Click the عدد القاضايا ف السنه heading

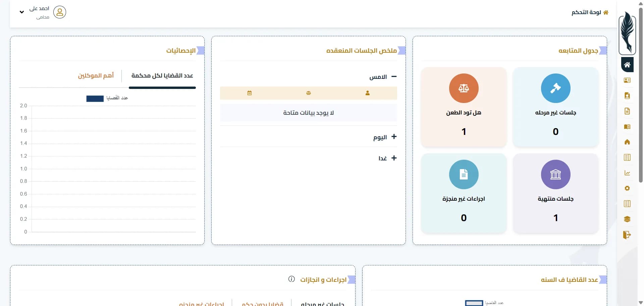569,280
